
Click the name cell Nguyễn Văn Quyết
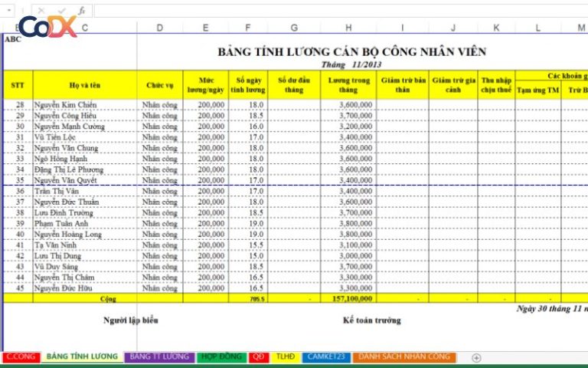coord(85,180)
